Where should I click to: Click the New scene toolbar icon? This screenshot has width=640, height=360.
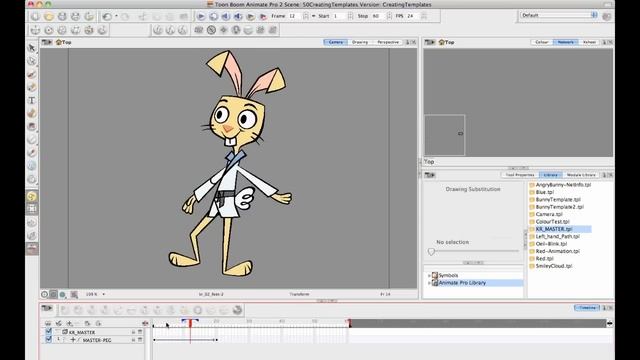pyautogui.click(x=36, y=16)
